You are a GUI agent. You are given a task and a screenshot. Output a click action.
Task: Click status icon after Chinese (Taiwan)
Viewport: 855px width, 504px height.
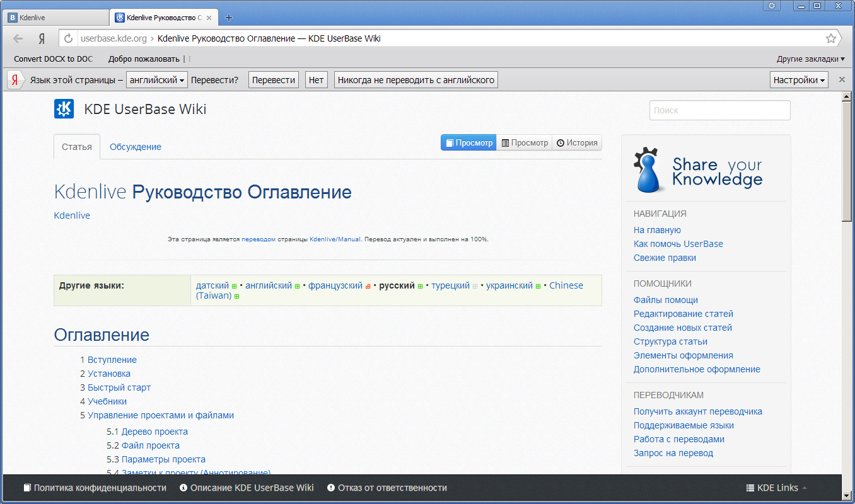pos(237,296)
